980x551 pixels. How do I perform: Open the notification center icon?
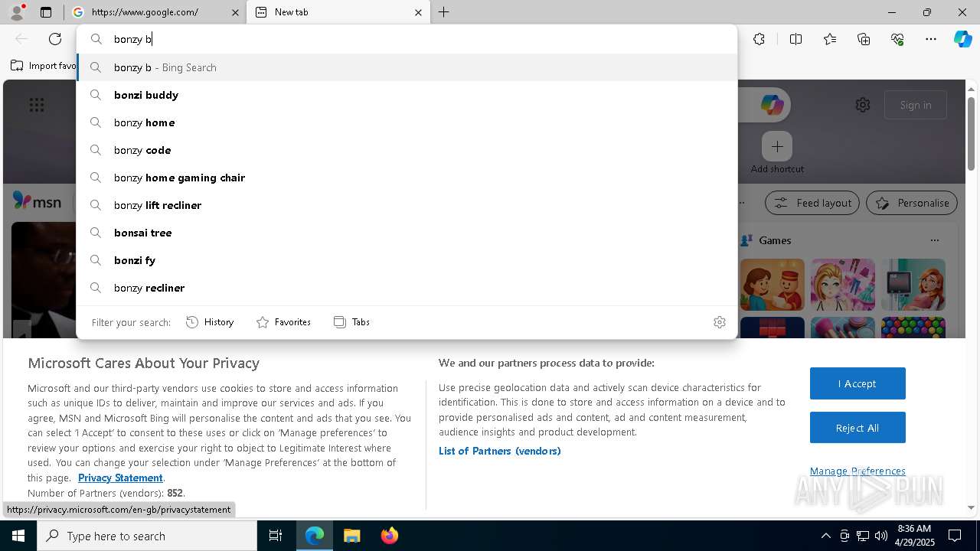955,536
